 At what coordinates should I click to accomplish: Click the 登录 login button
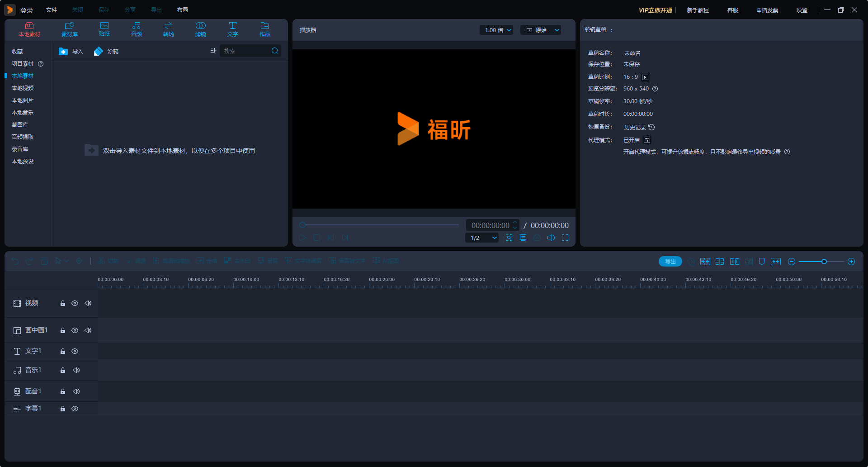click(27, 10)
